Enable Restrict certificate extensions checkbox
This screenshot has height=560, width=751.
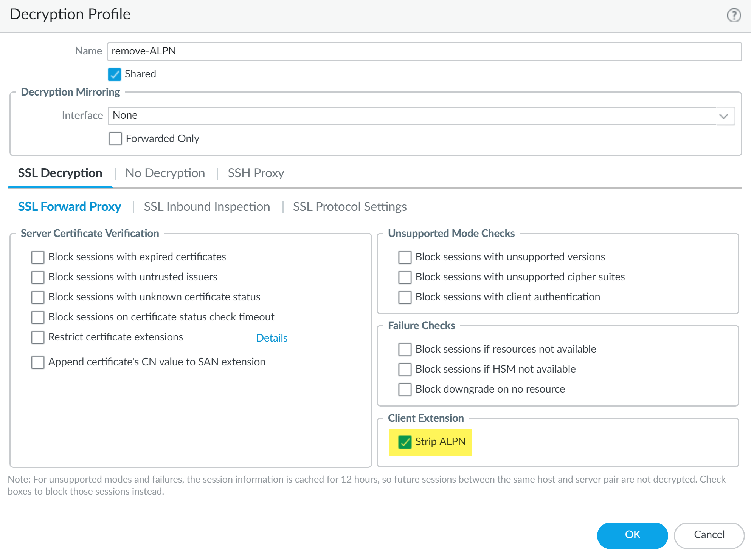pyautogui.click(x=38, y=337)
